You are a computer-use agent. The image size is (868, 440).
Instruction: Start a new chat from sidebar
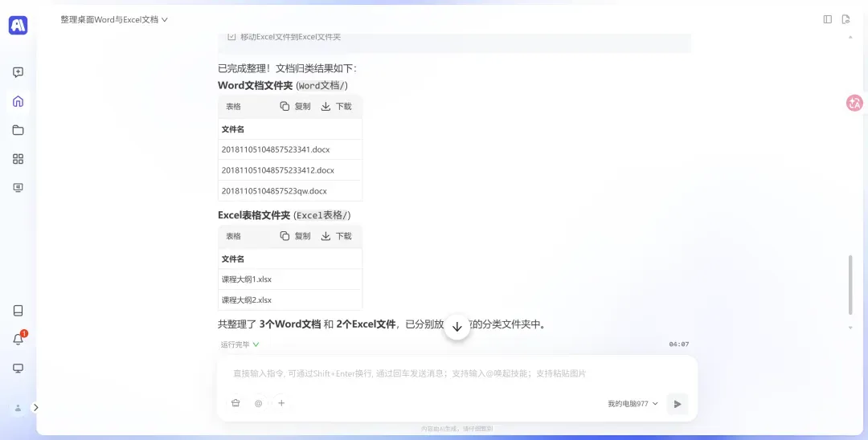(18, 71)
